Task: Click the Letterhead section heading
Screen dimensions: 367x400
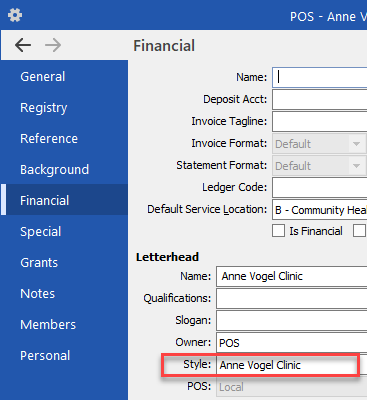Action: pyautogui.click(x=167, y=257)
